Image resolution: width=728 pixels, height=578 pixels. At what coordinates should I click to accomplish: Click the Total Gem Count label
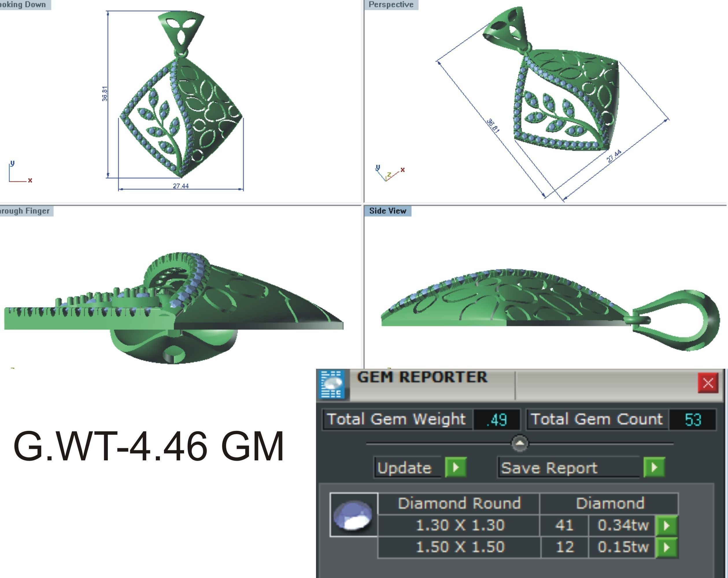point(597,420)
